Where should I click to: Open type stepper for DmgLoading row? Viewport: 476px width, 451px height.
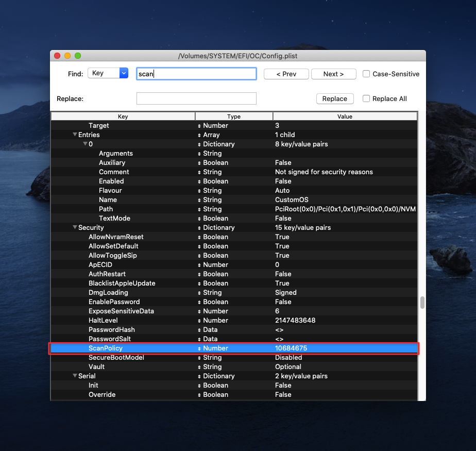tap(199, 293)
